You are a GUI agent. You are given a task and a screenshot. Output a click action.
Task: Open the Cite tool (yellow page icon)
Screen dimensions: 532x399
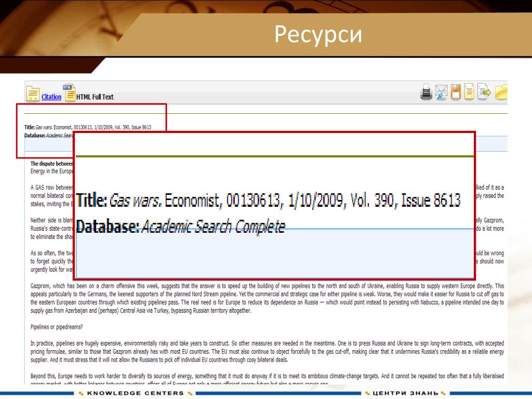[x=469, y=91]
